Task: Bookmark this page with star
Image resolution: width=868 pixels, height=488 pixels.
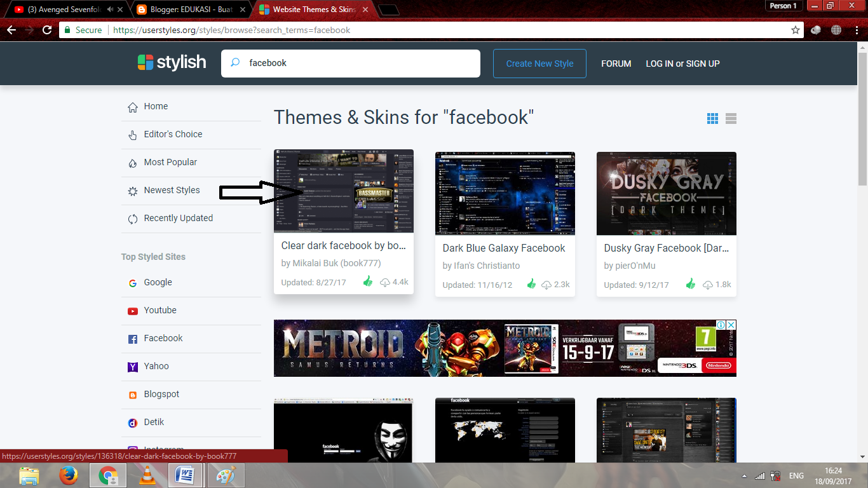Action: tap(796, 30)
